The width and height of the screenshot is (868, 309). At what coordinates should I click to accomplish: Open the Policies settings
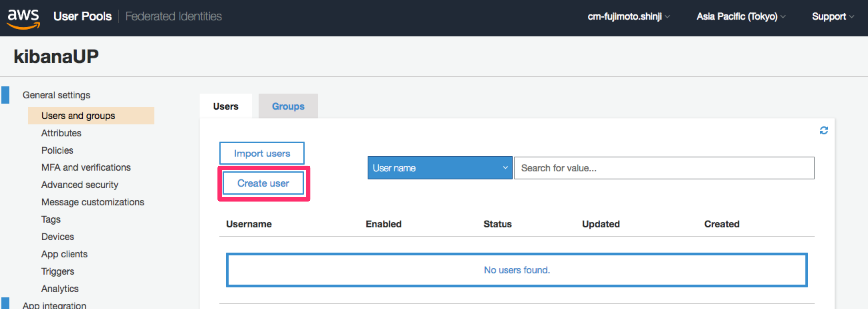tap(57, 150)
